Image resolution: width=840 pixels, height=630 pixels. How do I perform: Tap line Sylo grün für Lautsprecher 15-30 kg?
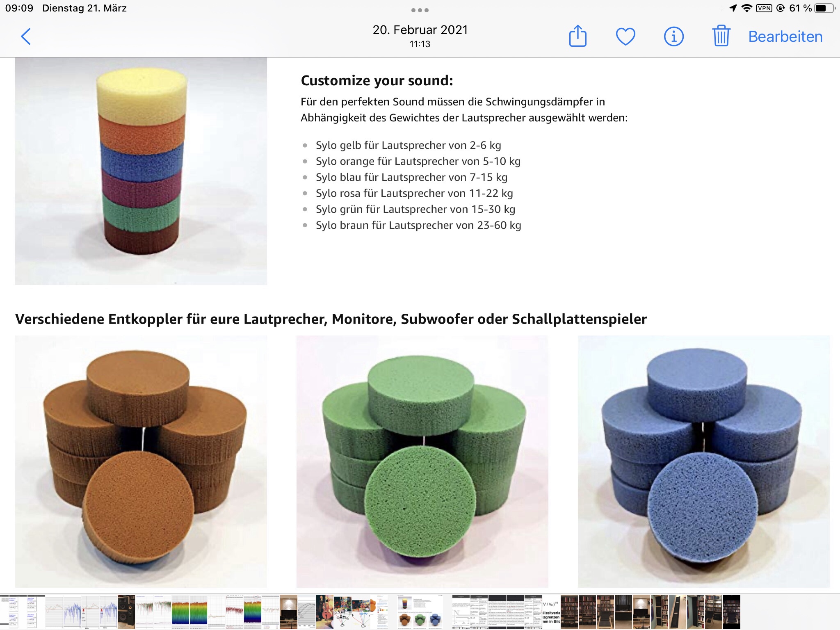coord(415,209)
